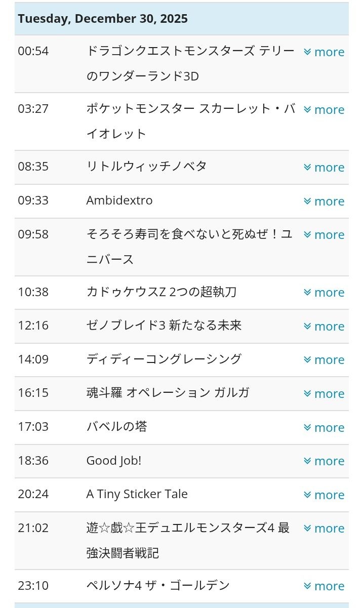Expand more for the 21:02 遊☆戯☆王 entry
This screenshot has width=364, height=608.
324,529
